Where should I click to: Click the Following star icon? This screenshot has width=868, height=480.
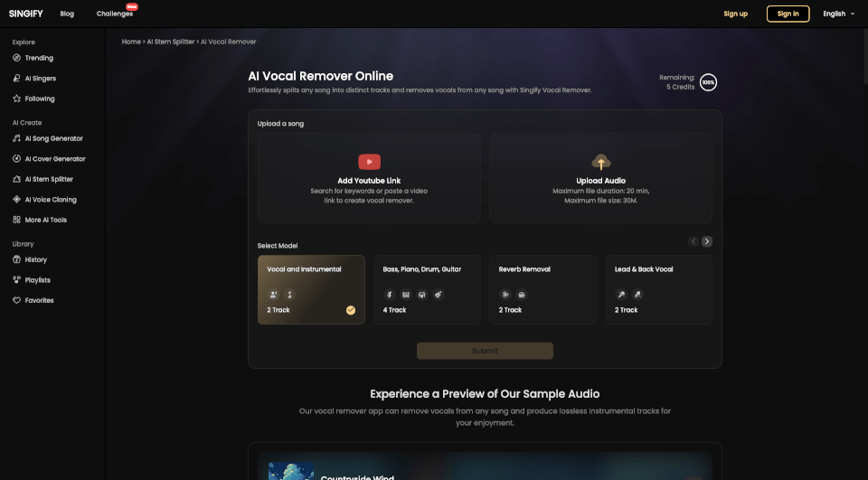point(16,99)
